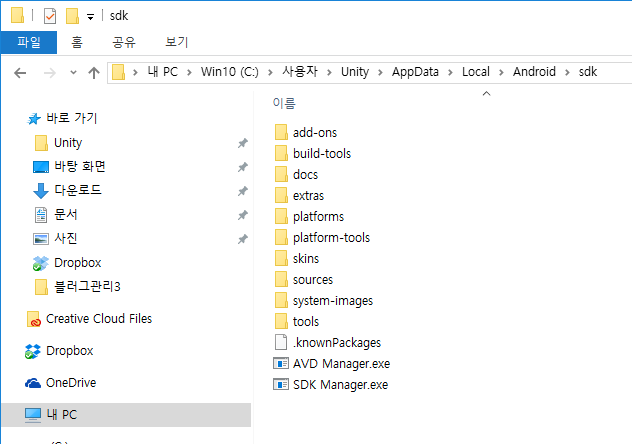
Task: Navigate to 사용자 breadcrumb
Action: point(300,72)
